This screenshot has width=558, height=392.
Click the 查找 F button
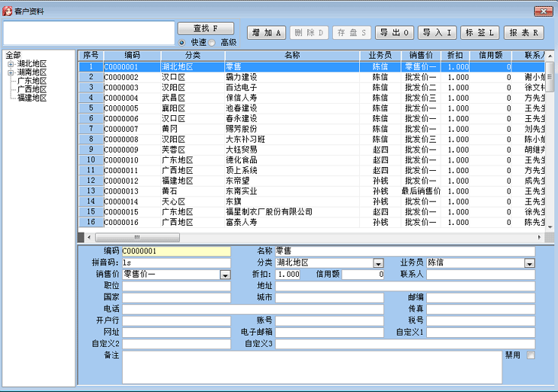pyautogui.click(x=206, y=28)
